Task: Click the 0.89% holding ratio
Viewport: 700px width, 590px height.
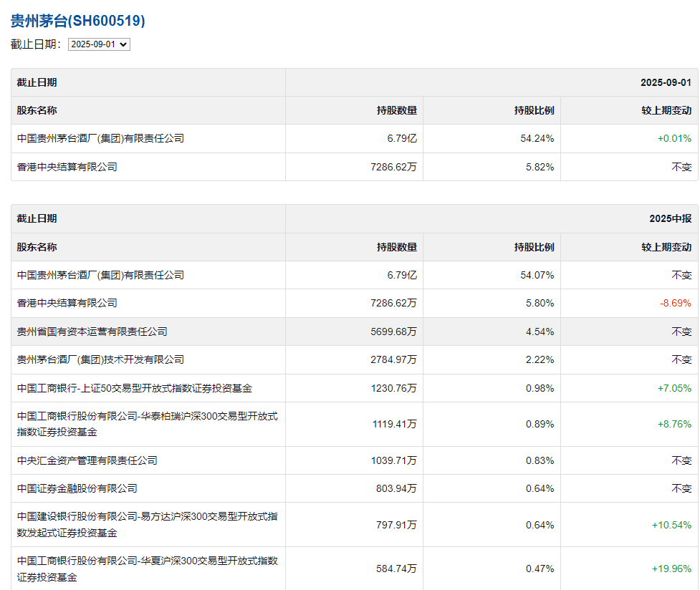Action: tap(540, 424)
